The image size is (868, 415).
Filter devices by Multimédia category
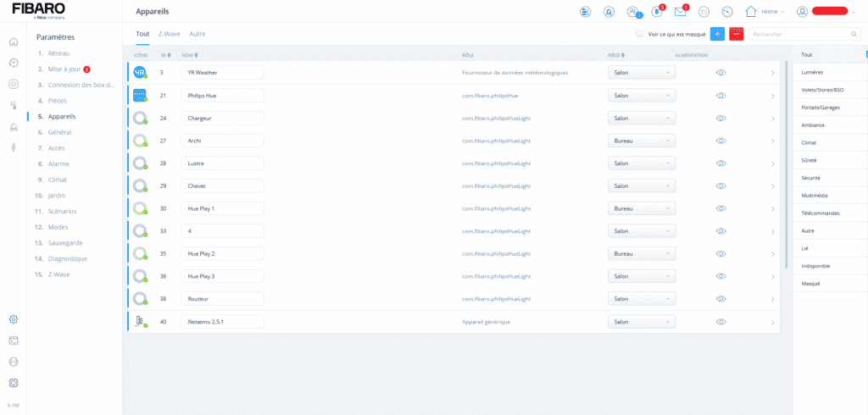click(x=815, y=196)
